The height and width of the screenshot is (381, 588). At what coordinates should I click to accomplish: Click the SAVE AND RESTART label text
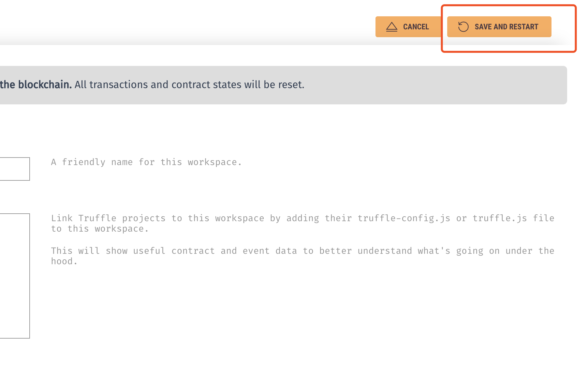click(507, 27)
